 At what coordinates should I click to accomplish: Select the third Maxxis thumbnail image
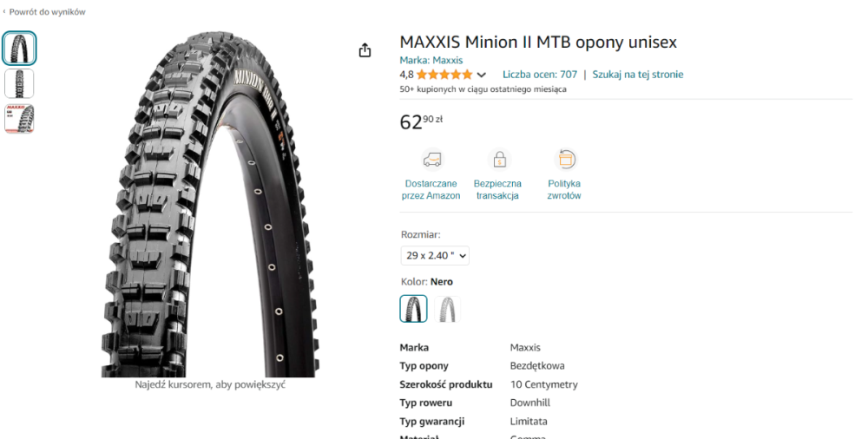coord(19,119)
